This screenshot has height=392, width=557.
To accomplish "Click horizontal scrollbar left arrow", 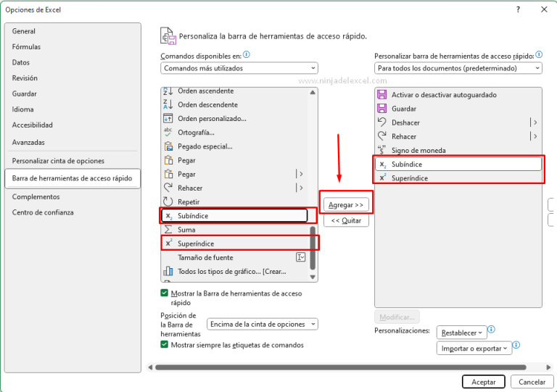I will (x=150, y=367).
